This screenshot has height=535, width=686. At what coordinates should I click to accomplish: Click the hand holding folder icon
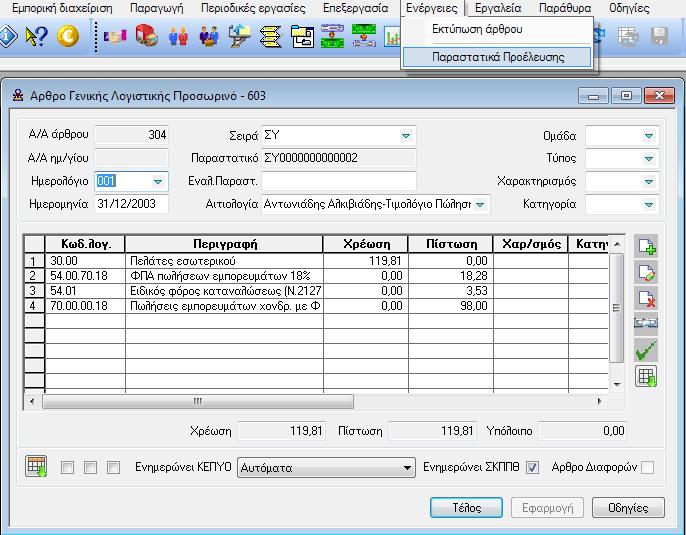pyautogui.click(x=240, y=36)
